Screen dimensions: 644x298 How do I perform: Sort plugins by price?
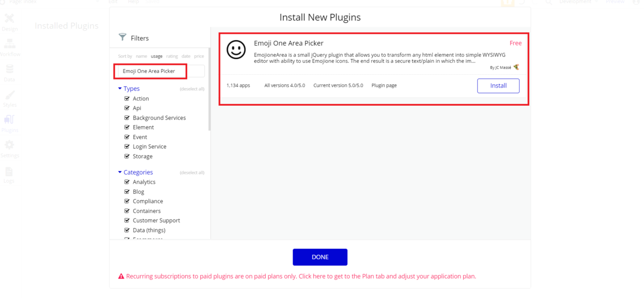pyautogui.click(x=199, y=56)
